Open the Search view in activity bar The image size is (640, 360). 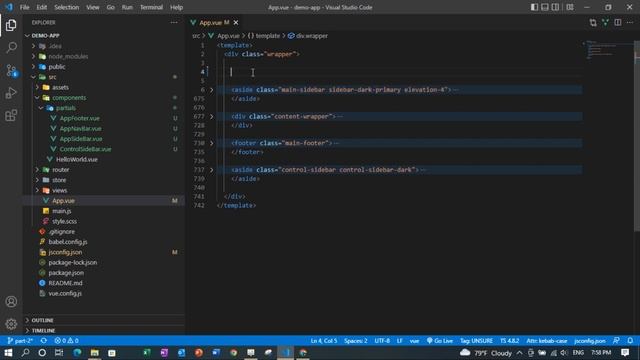11,48
